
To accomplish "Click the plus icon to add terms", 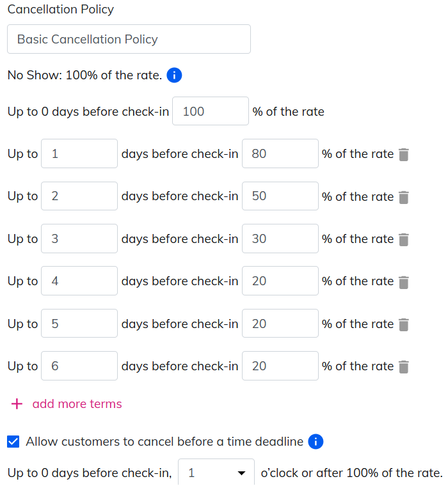I will pos(17,404).
